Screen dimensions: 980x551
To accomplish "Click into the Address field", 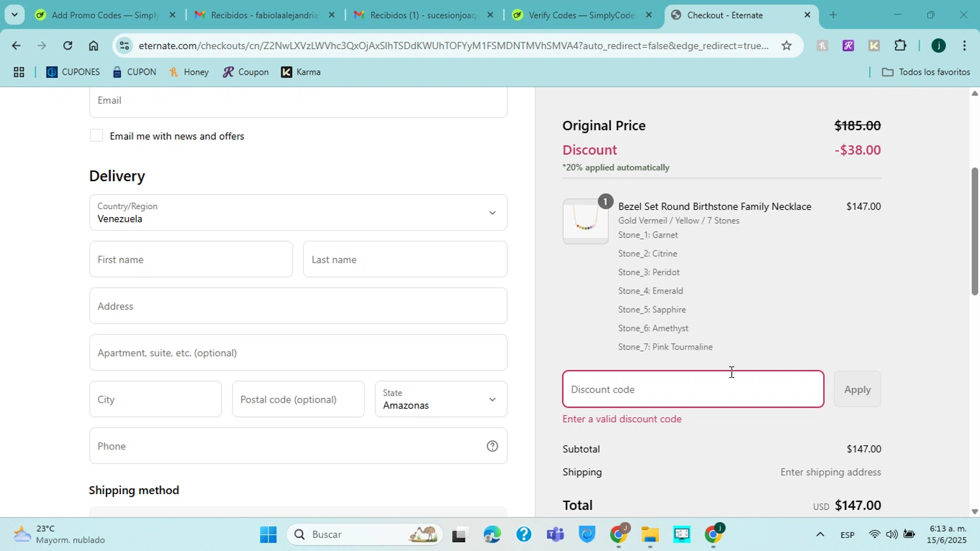I will 298,306.
